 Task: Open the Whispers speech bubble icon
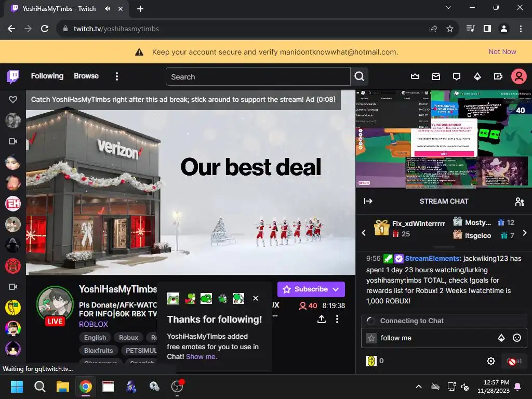[x=457, y=76]
